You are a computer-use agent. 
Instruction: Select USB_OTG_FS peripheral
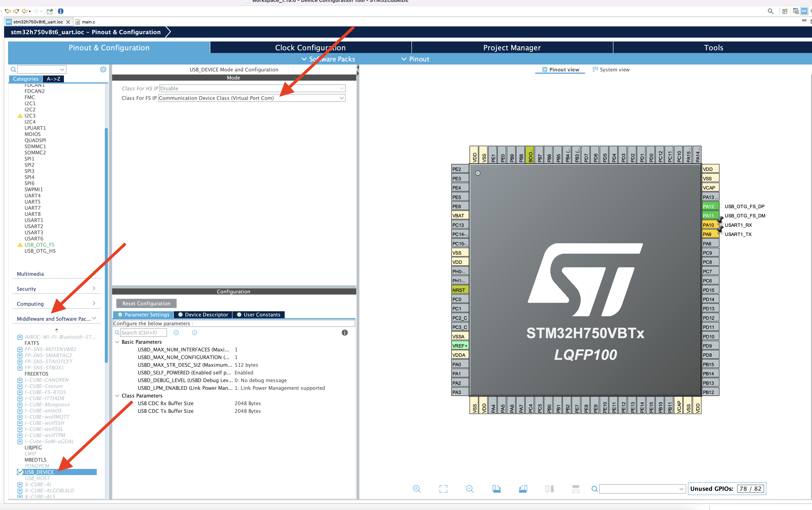coord(40,245)
